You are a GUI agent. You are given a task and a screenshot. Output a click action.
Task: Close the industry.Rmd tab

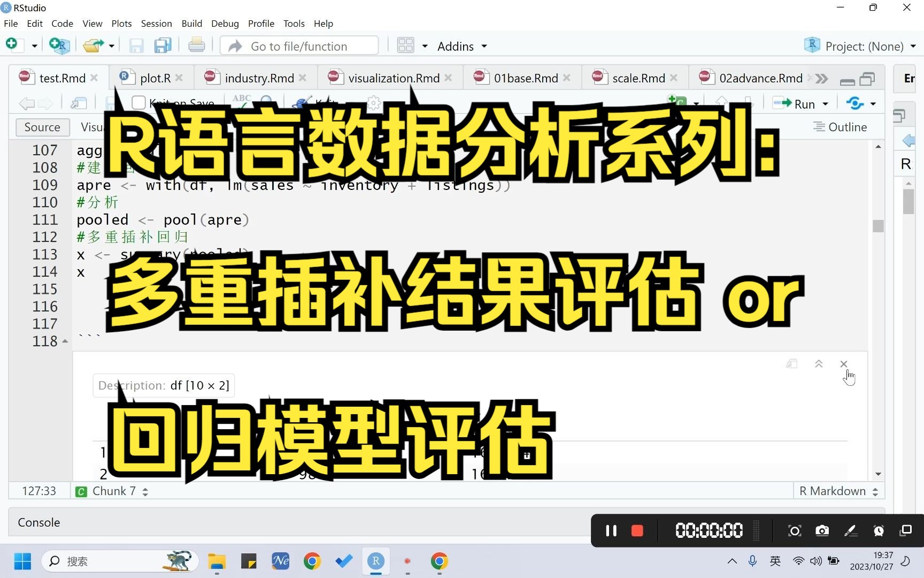tap(303, 78)
